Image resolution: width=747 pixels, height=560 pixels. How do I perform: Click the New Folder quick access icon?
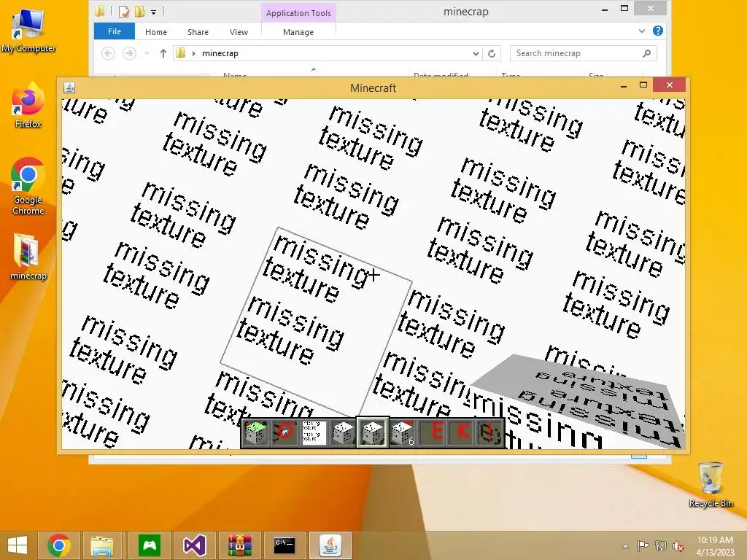click(x=139, y=12)
